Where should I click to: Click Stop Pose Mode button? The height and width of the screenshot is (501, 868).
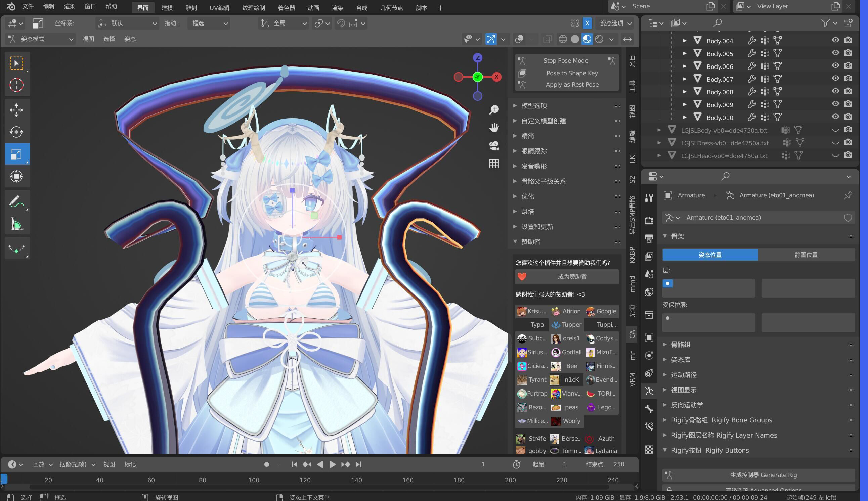[x=566, y=61]
